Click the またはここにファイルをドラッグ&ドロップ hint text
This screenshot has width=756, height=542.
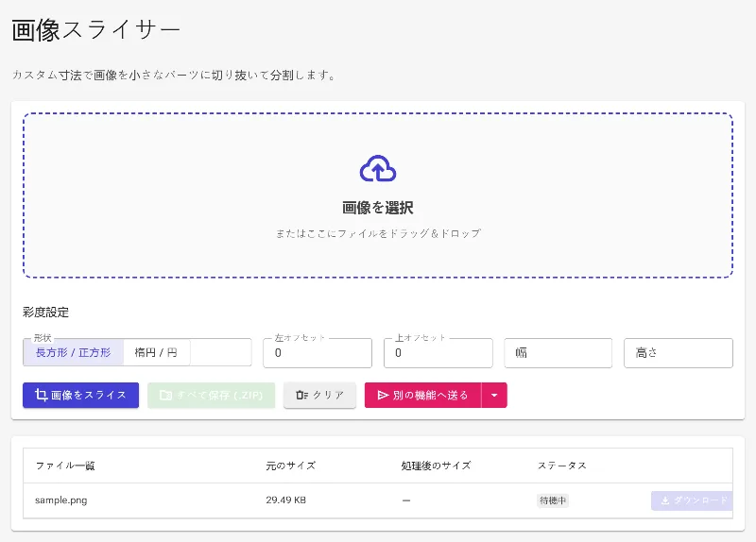coord(378,233)
